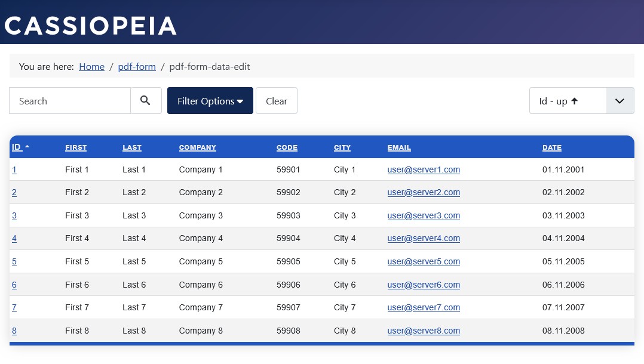
Task: Open the user@server5.com email link
Action: click(x=424, y=261)
